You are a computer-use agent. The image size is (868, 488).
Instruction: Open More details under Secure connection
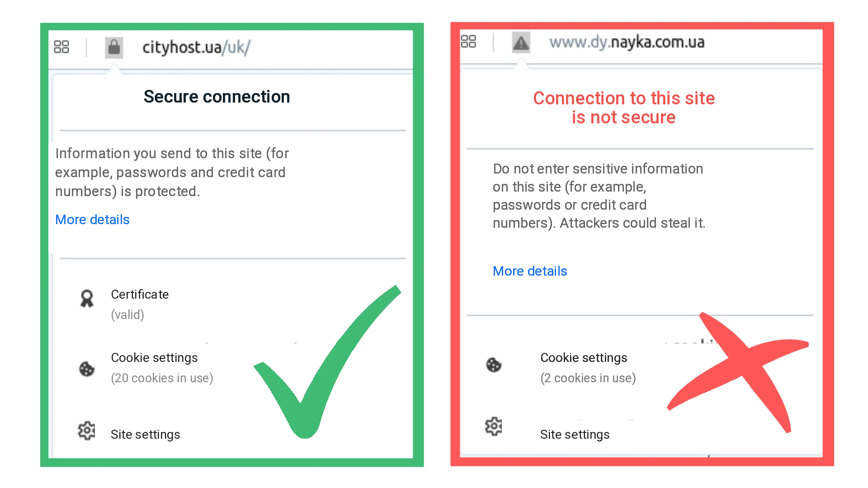pos(92,220)
